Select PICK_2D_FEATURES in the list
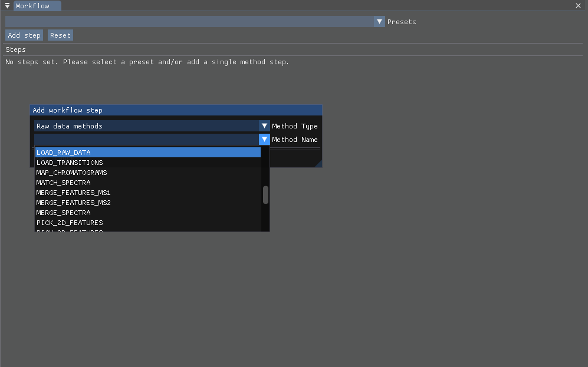This screenshot has height=367, width=588. 148,223
